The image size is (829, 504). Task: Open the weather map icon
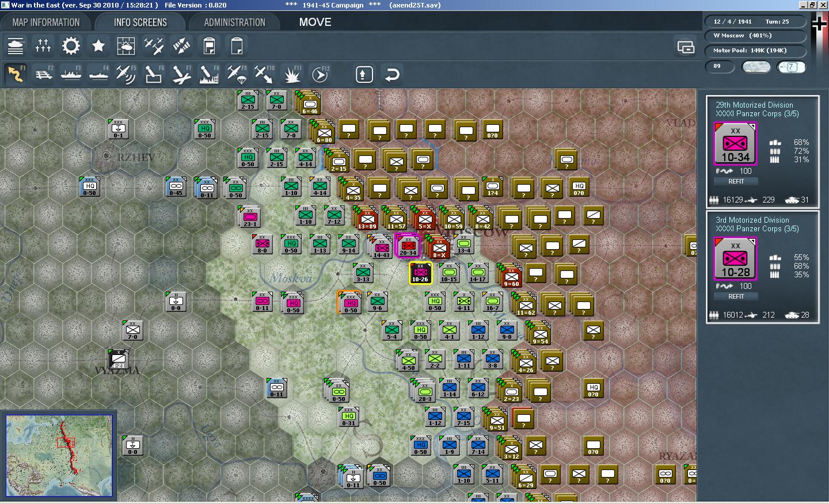[126, 46]
